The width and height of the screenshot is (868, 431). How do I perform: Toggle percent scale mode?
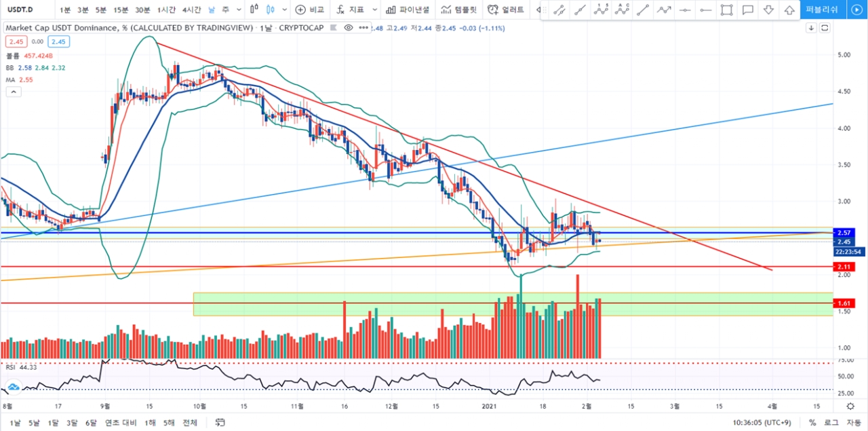(x=812, y=422)
